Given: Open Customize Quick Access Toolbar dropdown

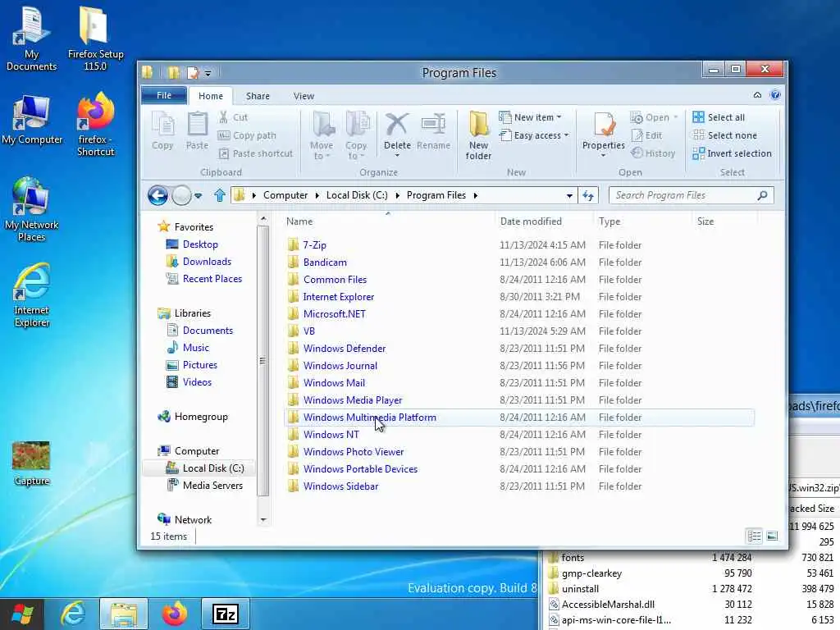Looking at the screenshot, I should [x=208, y=73].
